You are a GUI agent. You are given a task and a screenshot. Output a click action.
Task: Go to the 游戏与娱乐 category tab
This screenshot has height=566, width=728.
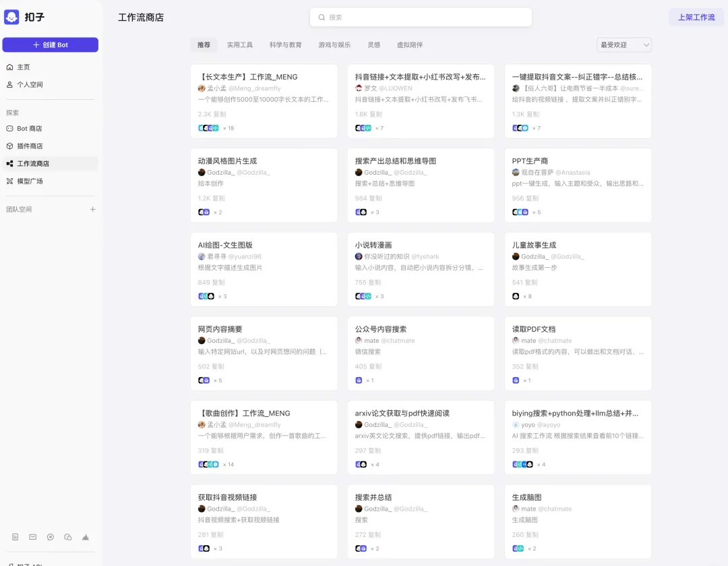pyautogui.click(x=334, y=45)
